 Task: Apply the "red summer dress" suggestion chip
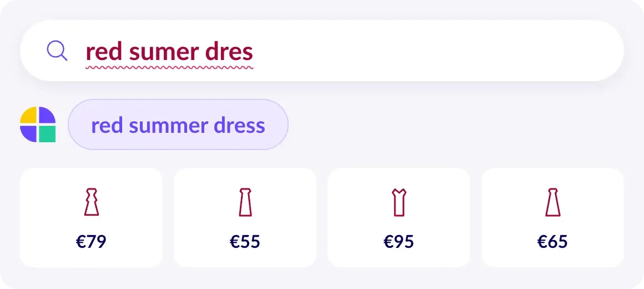coord(178,124)
